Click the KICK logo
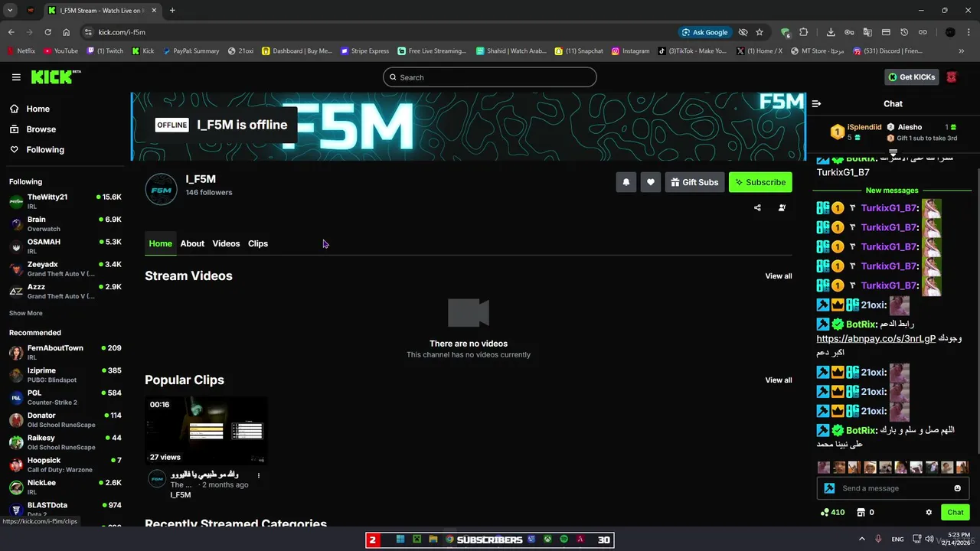Screen dimensions: 980x551 point(55,77)
